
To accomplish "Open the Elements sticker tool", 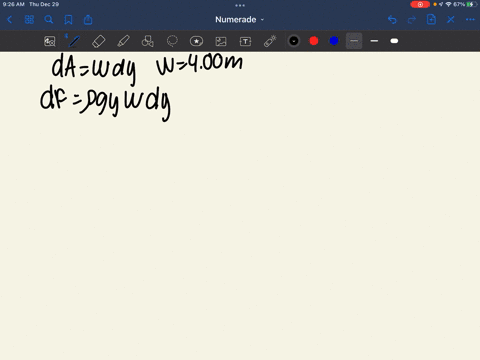I will click(x=196, y=41).
